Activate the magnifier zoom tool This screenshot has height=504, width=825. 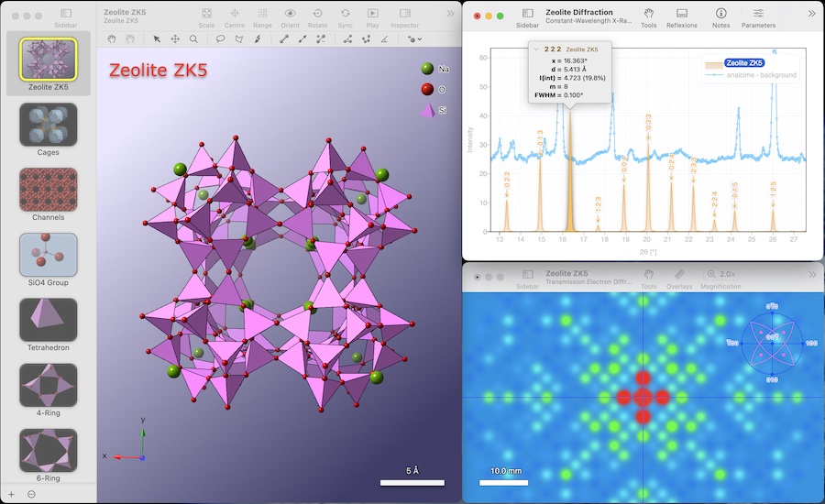pyautogui.click(x=193, y=38)
